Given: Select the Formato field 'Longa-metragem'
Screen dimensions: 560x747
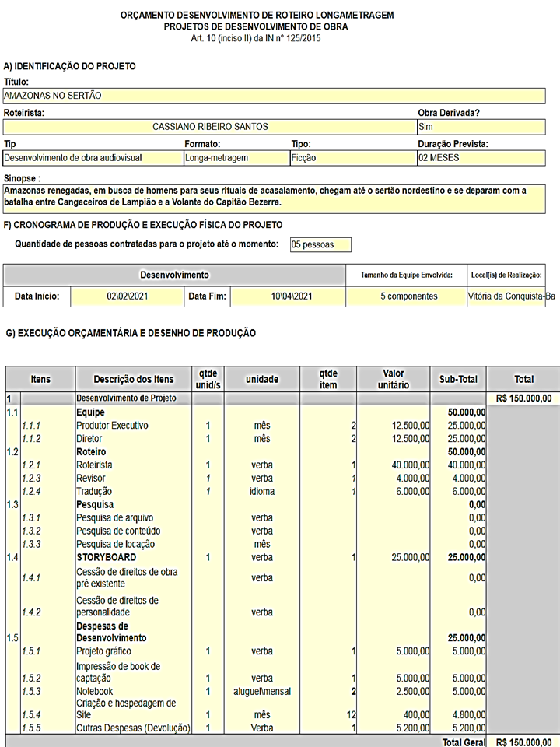Looking at the screenshot, I should [x=237, y=158].
